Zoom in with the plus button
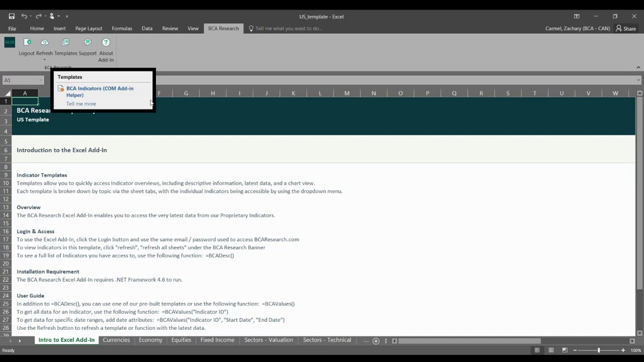The width and height of the screenshot is (644, 362). click(623, 350)
